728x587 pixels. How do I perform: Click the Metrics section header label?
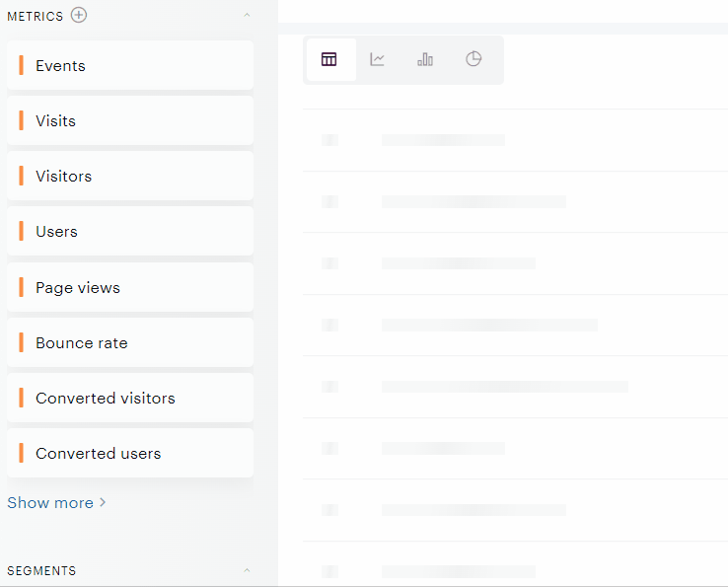click(35, 16)
